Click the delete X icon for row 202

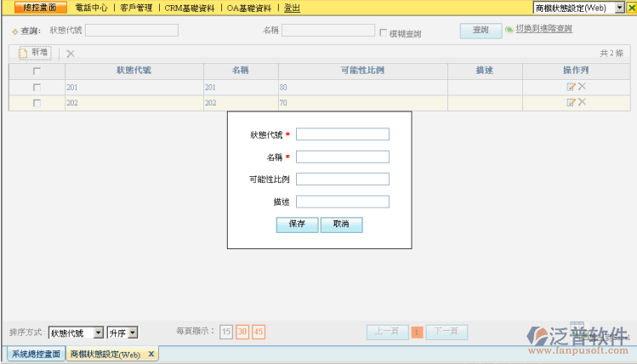tap(582, 102)
